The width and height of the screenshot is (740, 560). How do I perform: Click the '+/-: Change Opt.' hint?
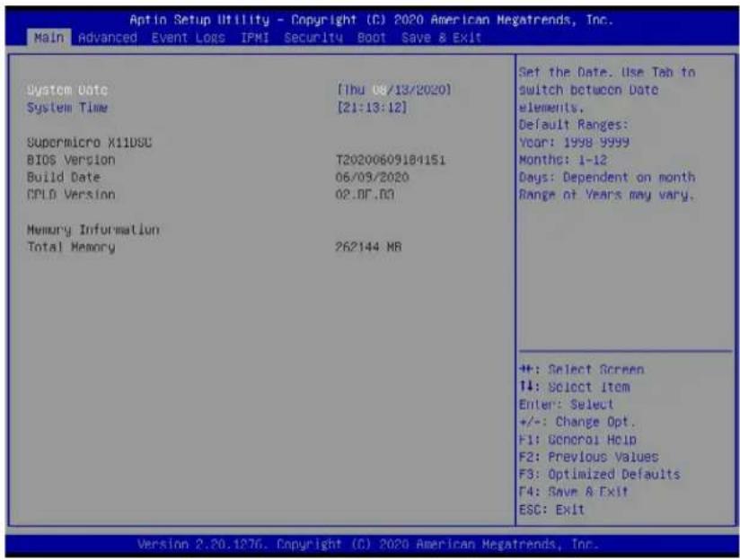coord(577,422)
